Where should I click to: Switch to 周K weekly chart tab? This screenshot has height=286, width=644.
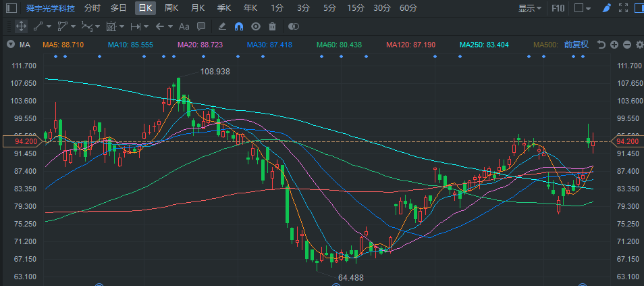coord(171,8)
